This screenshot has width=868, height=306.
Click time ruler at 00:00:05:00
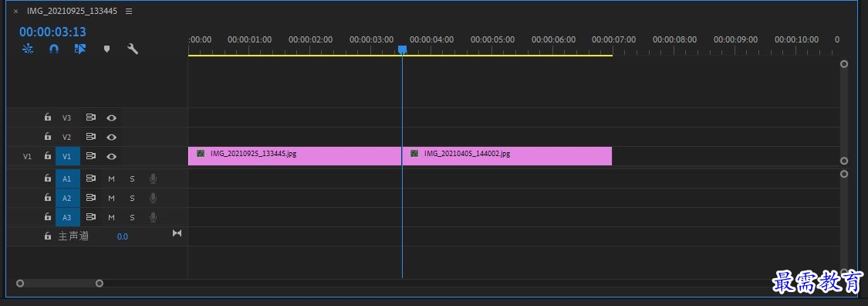(x=493, y=40)
